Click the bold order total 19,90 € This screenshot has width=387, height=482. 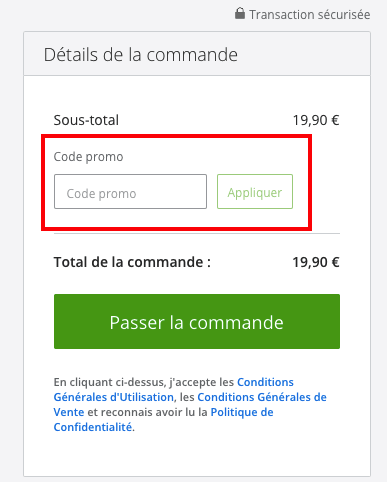coord(316,262)
